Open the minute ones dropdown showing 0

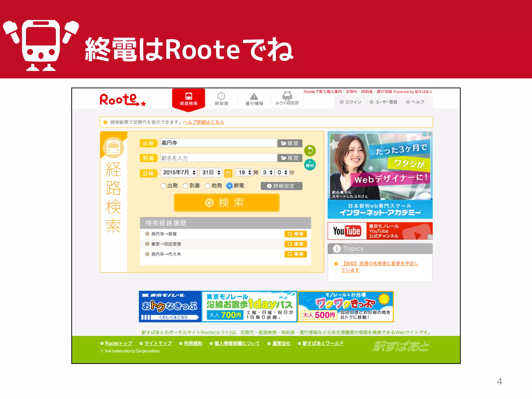282,172
